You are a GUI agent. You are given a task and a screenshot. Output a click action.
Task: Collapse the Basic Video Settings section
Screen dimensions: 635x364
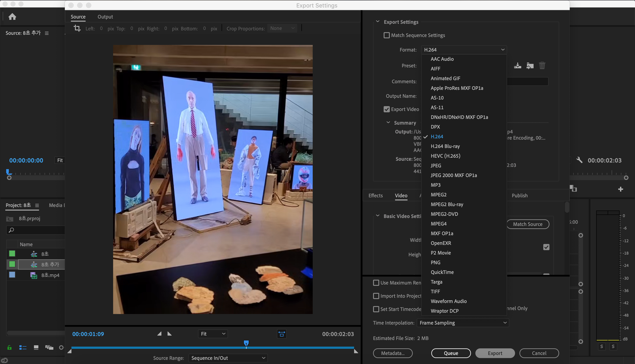click(377, 216)
